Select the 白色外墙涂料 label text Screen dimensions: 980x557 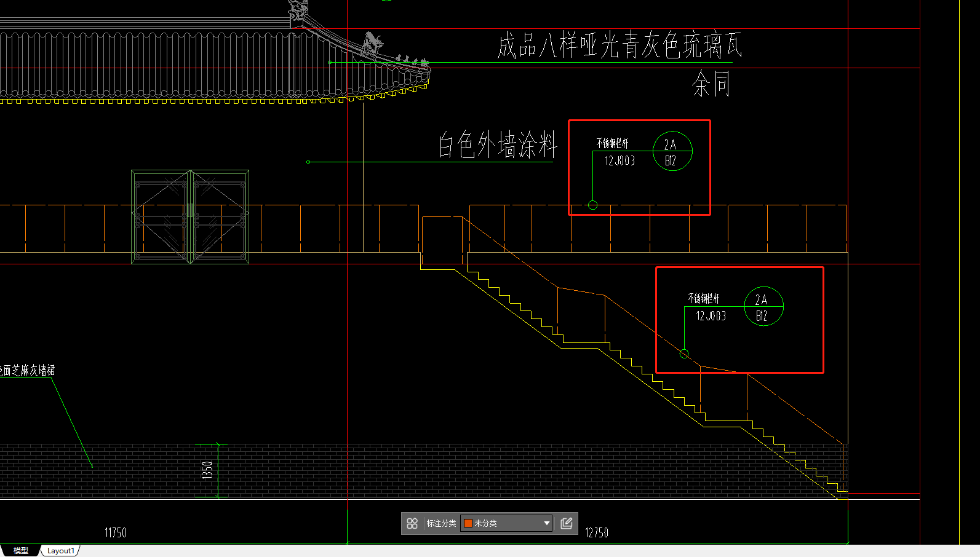497,146
